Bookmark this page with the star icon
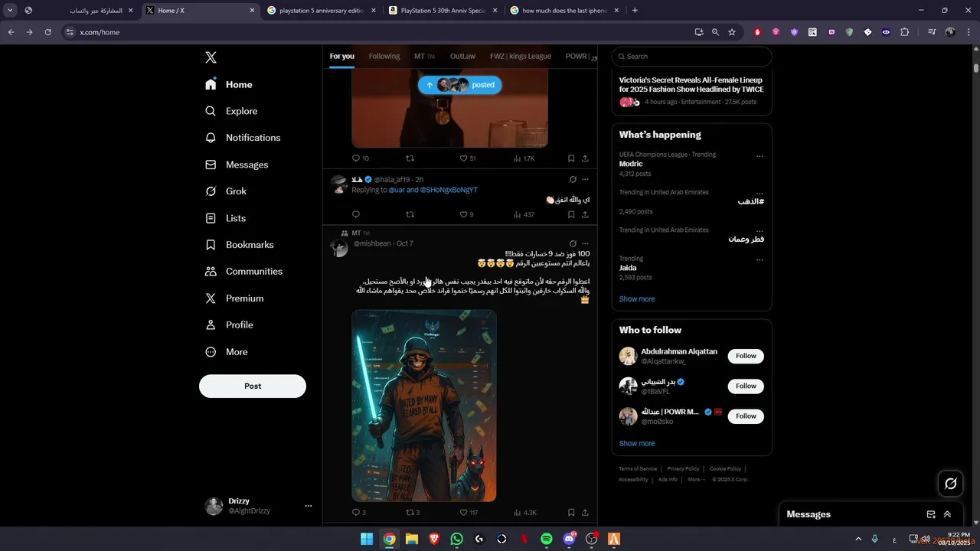 (732, 32)
